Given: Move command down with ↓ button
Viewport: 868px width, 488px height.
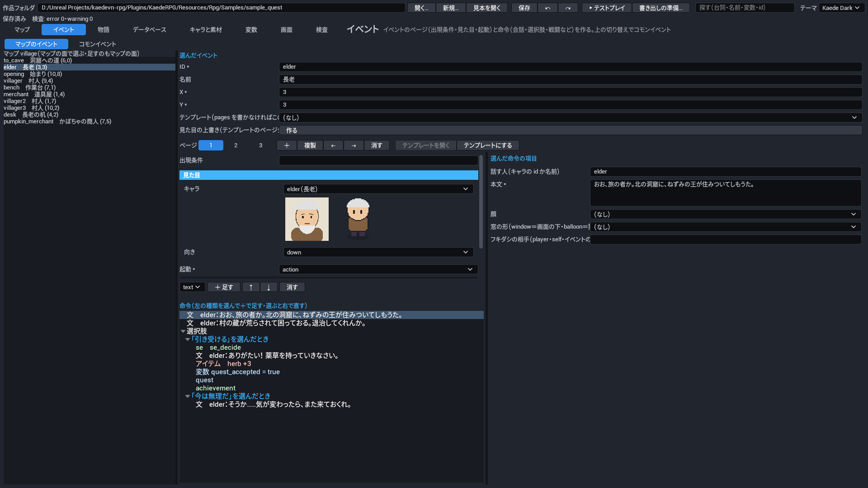Looking at the screenshot, I should pos(269,287).
